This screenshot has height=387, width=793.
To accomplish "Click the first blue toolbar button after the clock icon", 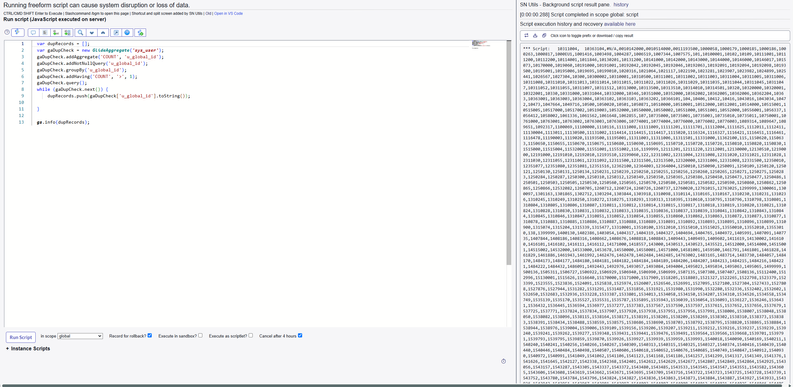I will click(x=18, y=32).
